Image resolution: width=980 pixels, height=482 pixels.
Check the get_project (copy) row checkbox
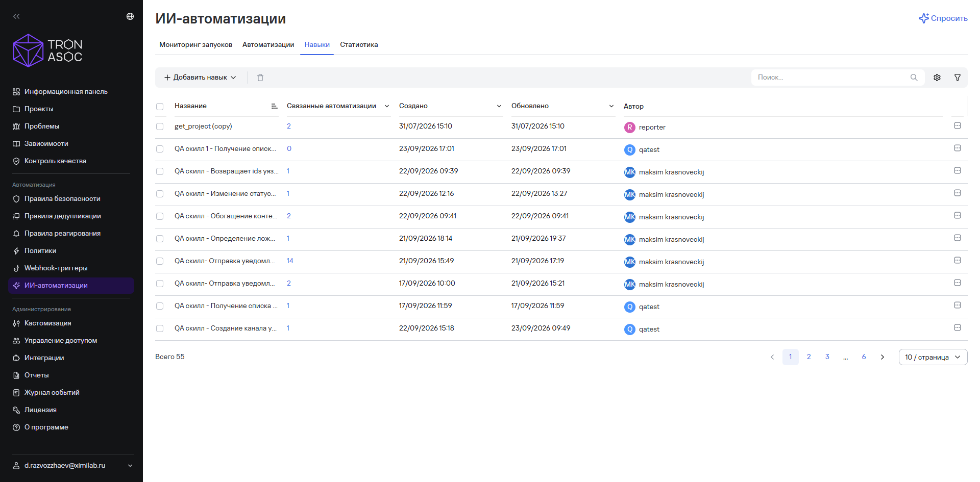[x=160, y=126]
